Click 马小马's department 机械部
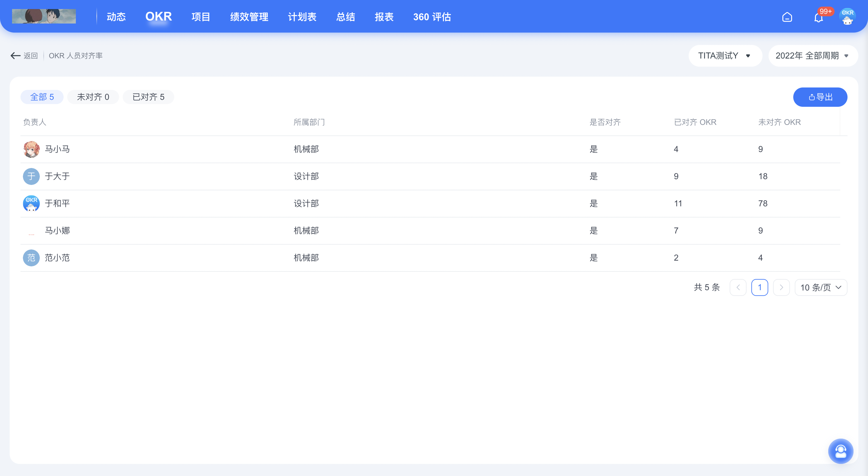This screenshot has height=476, width=868. point(306,149)
